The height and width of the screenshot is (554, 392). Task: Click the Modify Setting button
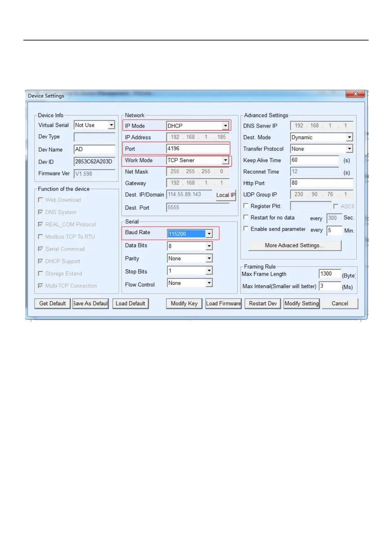point(301,303)
